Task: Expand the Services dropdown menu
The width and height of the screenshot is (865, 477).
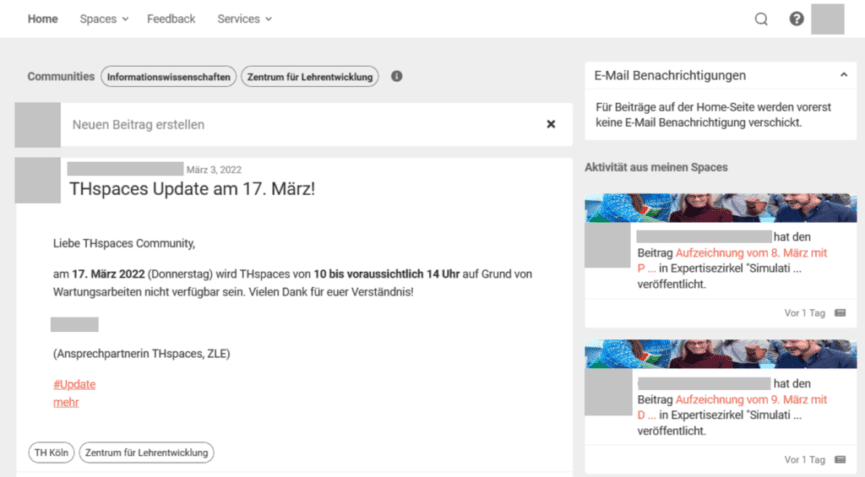Action: point(244,19)
